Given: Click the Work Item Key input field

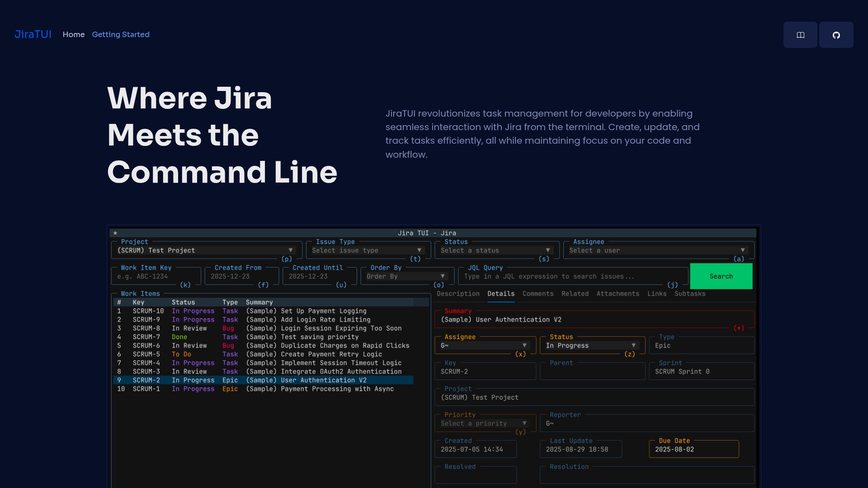Looking at the screenshot, I should point(156,276).
